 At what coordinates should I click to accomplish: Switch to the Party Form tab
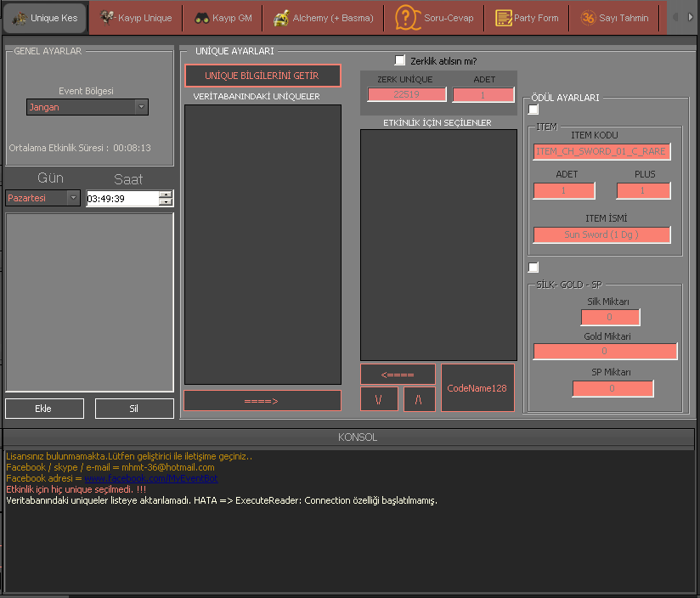tap(527, 18)
